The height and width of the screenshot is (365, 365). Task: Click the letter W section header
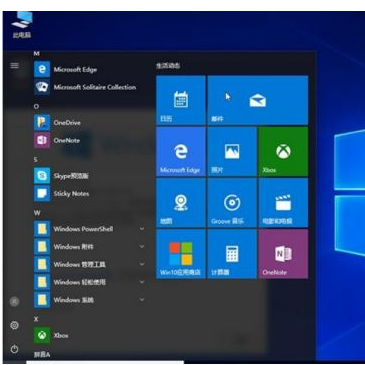[x=37, y=213]
